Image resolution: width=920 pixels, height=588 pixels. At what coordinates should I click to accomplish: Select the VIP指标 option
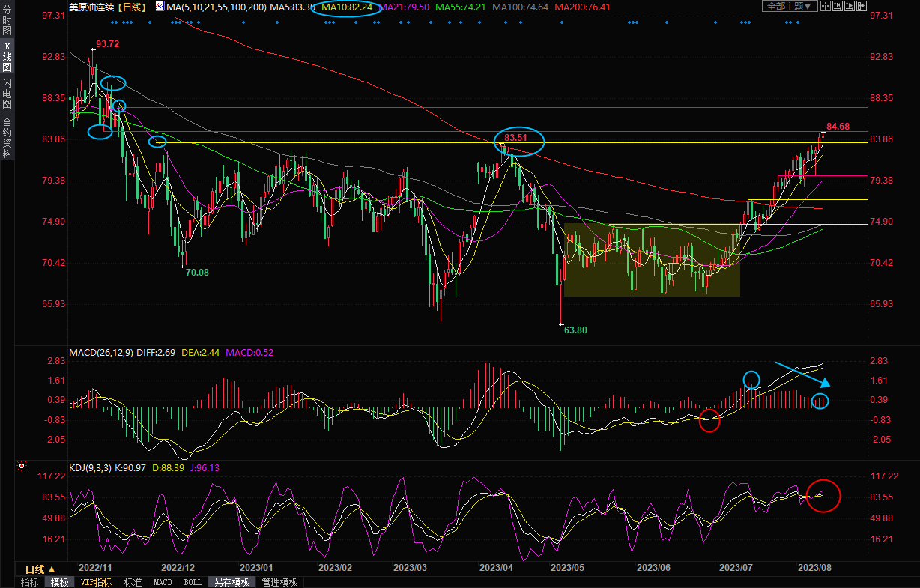(96, 582)
